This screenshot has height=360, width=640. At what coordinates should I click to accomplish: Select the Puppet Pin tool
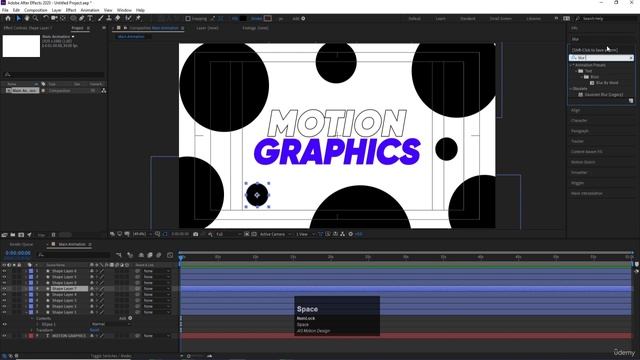point(138,18)
